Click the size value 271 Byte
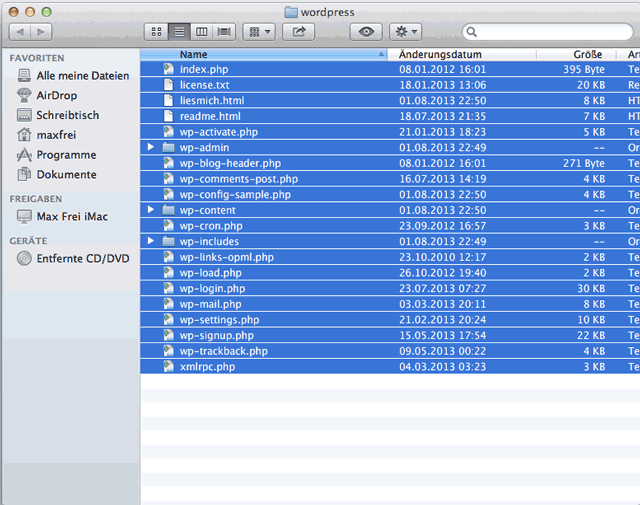 pos(584,163)
